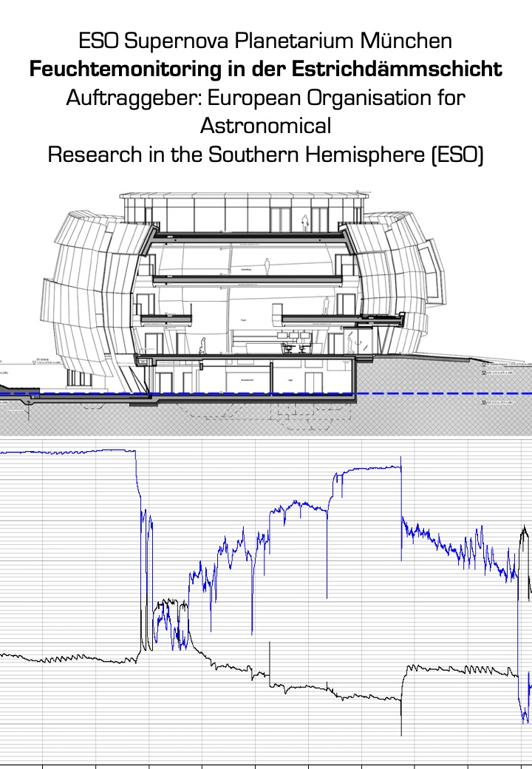Click the blue curve minimum at far right
This screenshot has height=769, width=532.
525,719
